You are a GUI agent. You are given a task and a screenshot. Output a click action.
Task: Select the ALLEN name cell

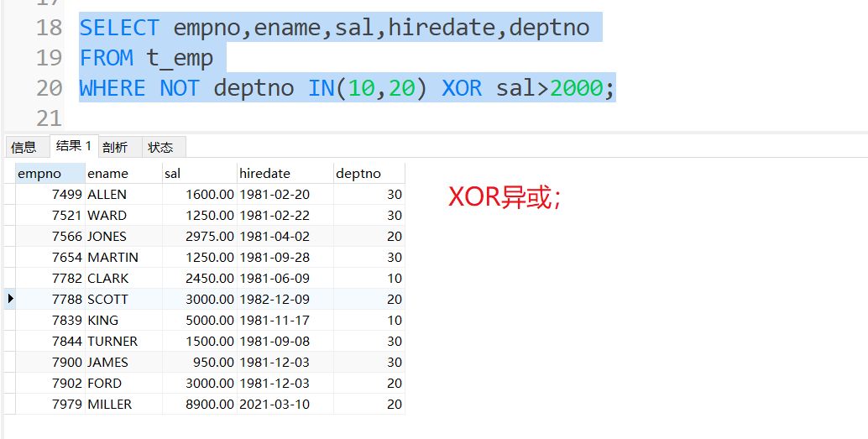click(123, 194)
